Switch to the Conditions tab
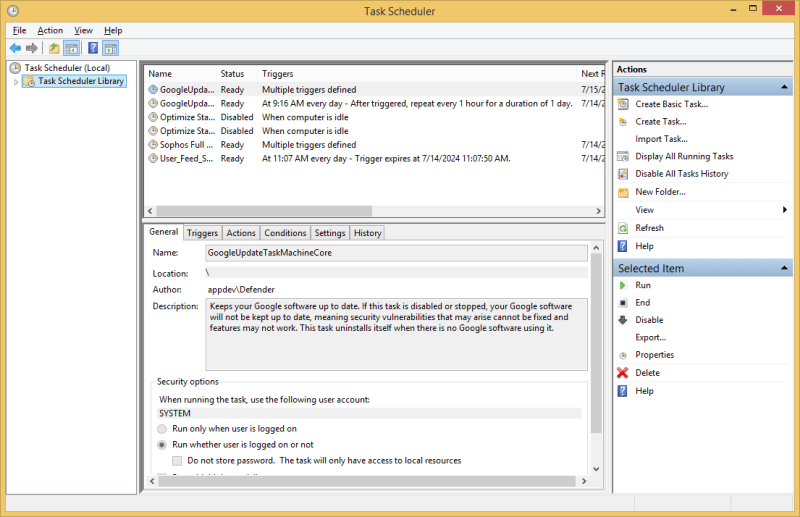800x517 pixels. [x=285, y=233]
